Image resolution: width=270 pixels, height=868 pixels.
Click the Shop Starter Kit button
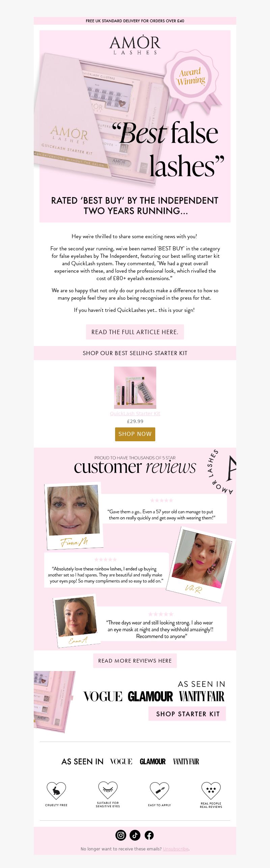(188, 714)
